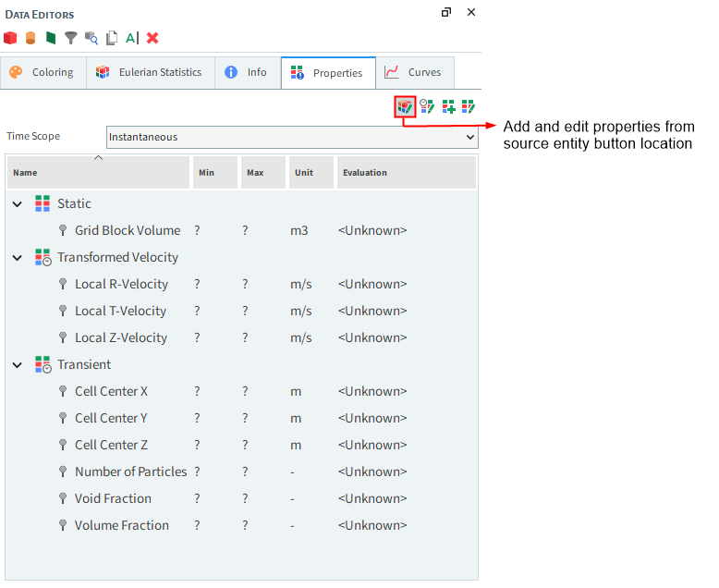This screenshot has width=719, height=588.
Task: Click the red cube icon in toolbar
Action: click(10, 38)
